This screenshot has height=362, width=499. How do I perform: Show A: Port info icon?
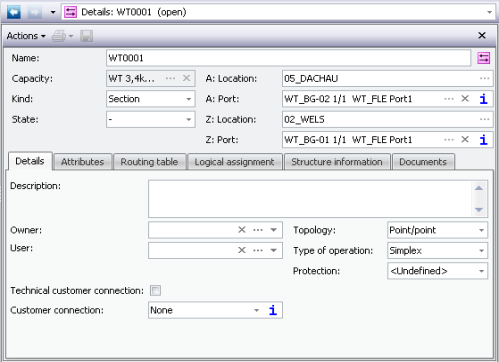click(484, 99)
